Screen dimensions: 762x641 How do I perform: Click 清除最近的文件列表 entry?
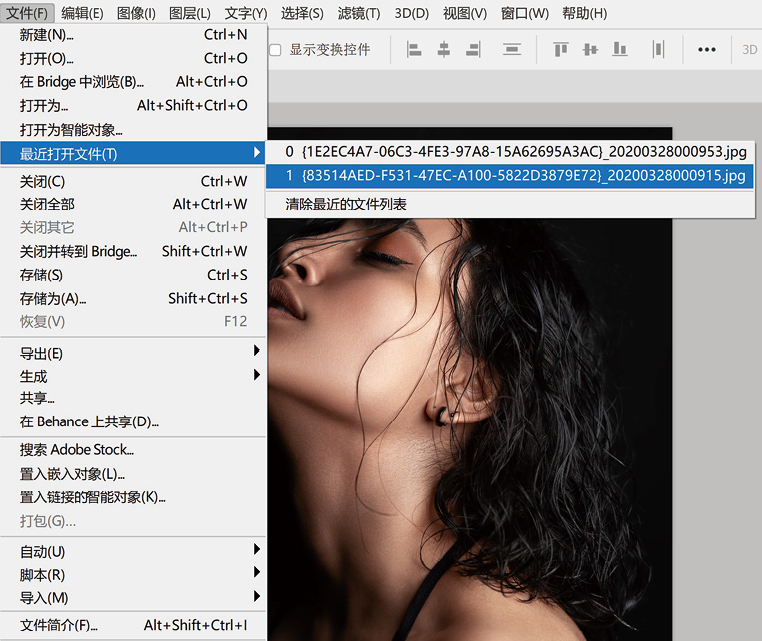(510, 204)
